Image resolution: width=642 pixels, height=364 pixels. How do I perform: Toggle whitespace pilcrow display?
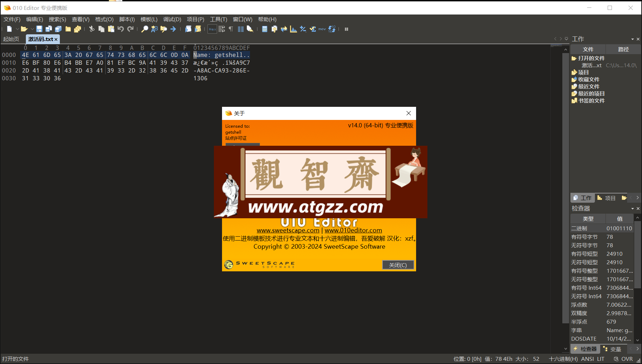(231, 29)
